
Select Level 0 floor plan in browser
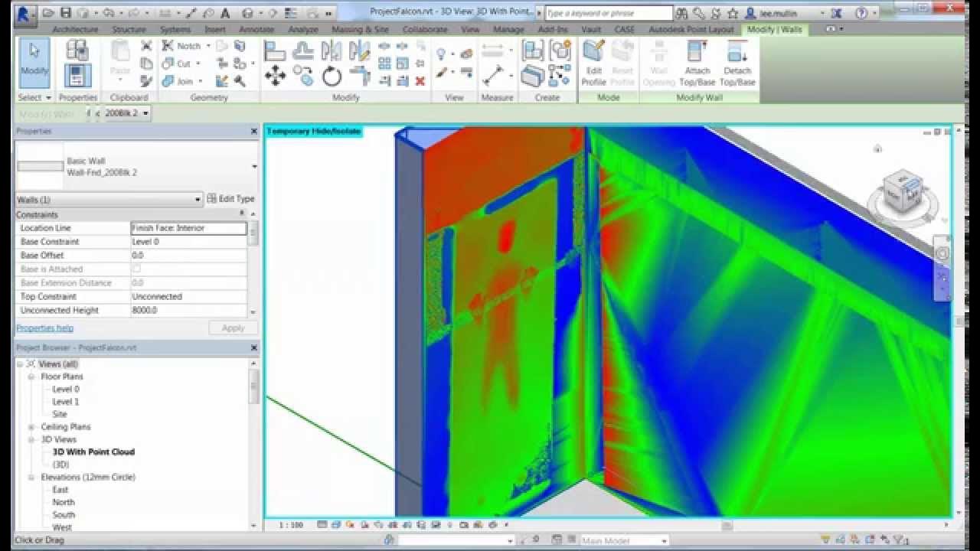pos(66,389)
